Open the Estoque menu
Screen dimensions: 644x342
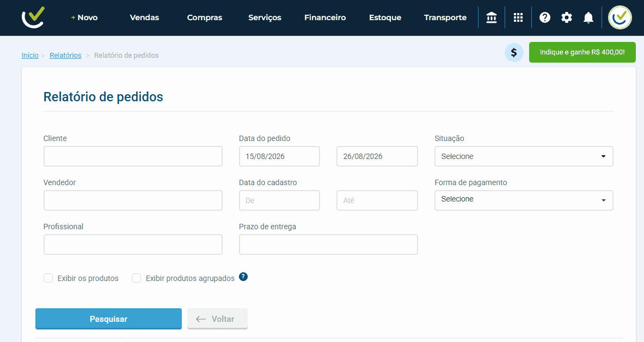pos(385,17)
